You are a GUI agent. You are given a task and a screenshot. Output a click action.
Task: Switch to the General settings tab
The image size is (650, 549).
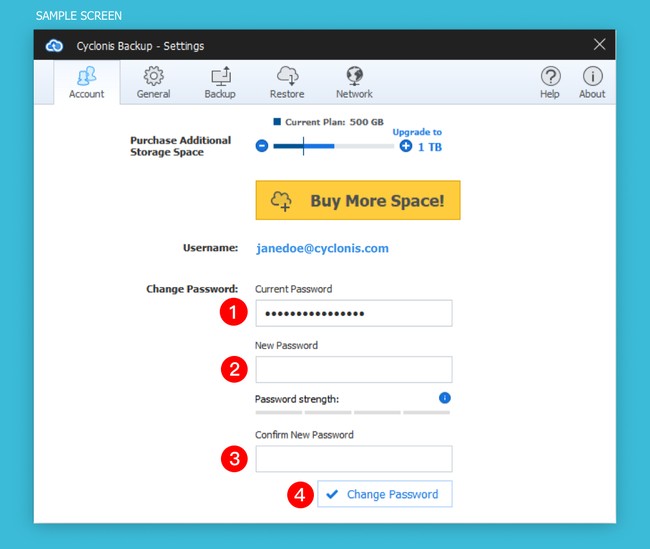point(153,82)
